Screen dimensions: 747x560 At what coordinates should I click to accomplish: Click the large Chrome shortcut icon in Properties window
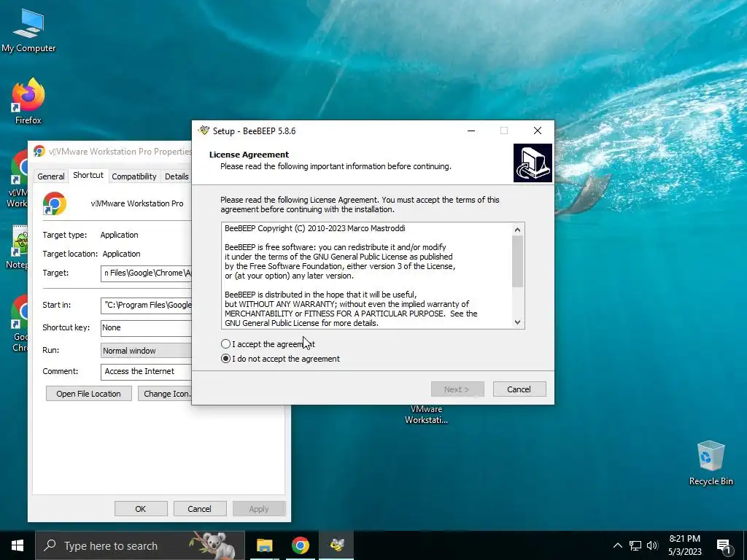tap(54, 204)
